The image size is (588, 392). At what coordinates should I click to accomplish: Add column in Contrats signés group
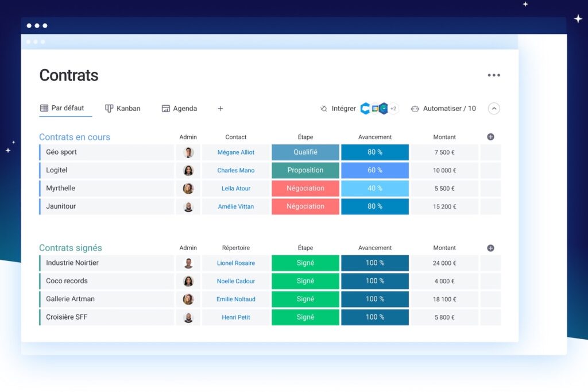point(490,248)
